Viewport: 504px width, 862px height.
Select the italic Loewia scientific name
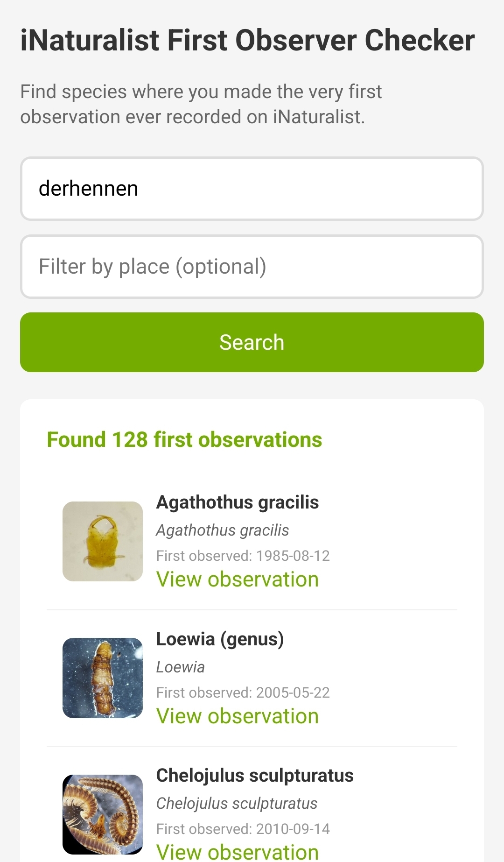coord(180,667)
